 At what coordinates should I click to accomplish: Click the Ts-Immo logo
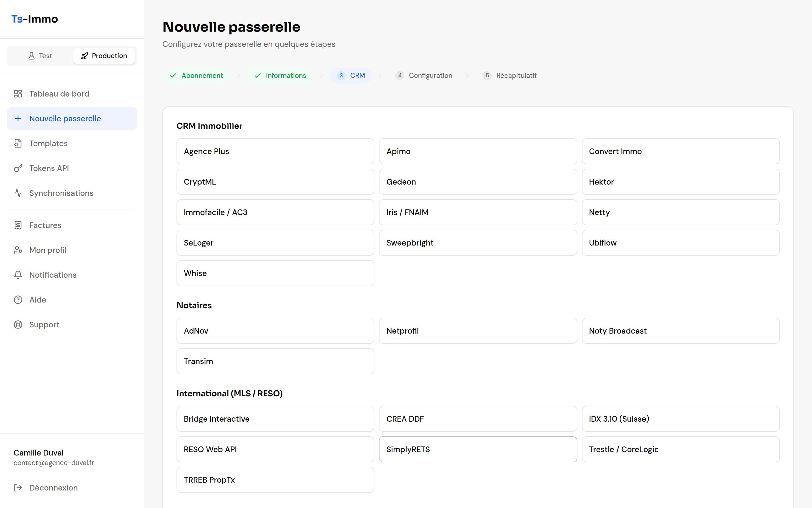(35, 19)
